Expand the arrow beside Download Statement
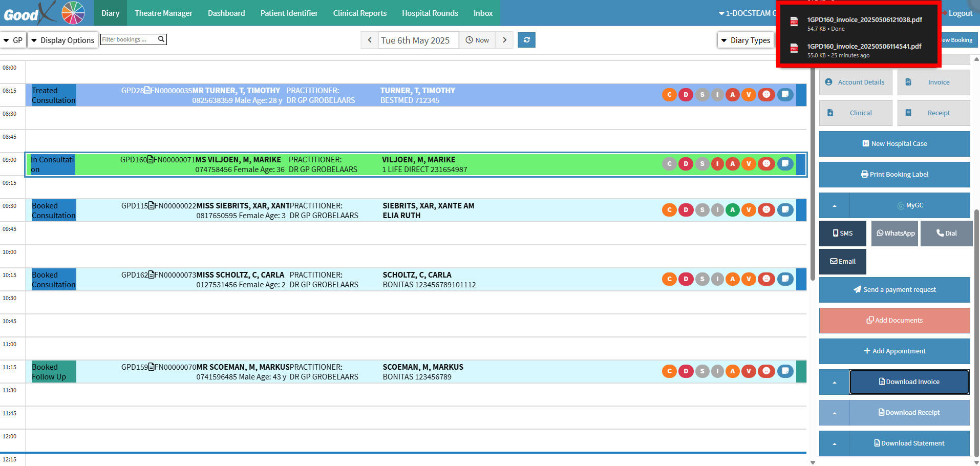Image resolution: width=980 pixels, height=466 pixels. point(834,443)
